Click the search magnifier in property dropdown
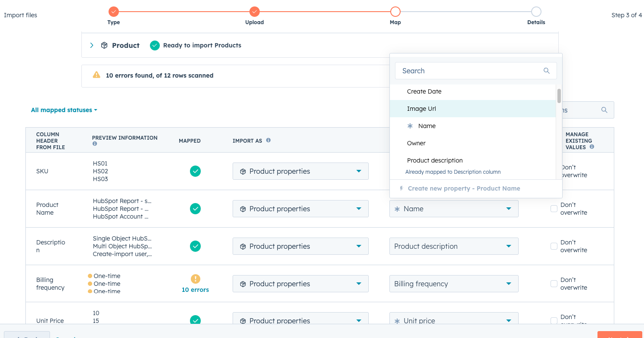The image size is (644, 338). 547,71
